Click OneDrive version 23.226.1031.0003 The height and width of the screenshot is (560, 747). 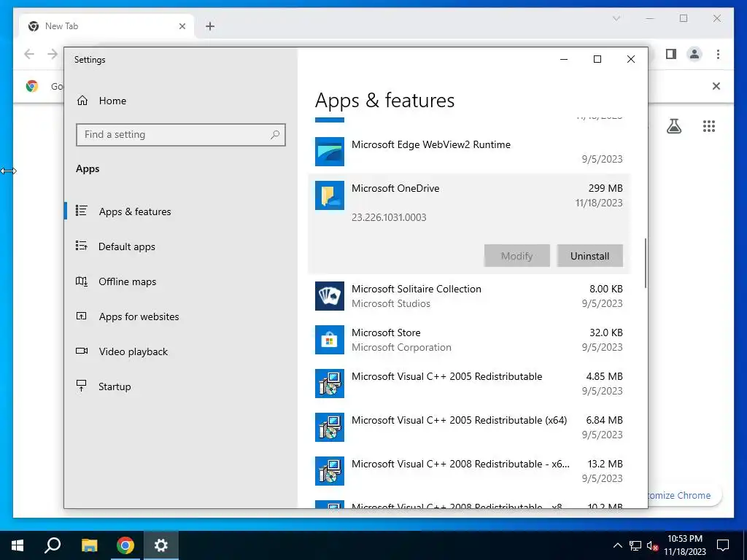click(x=389, y=217)
